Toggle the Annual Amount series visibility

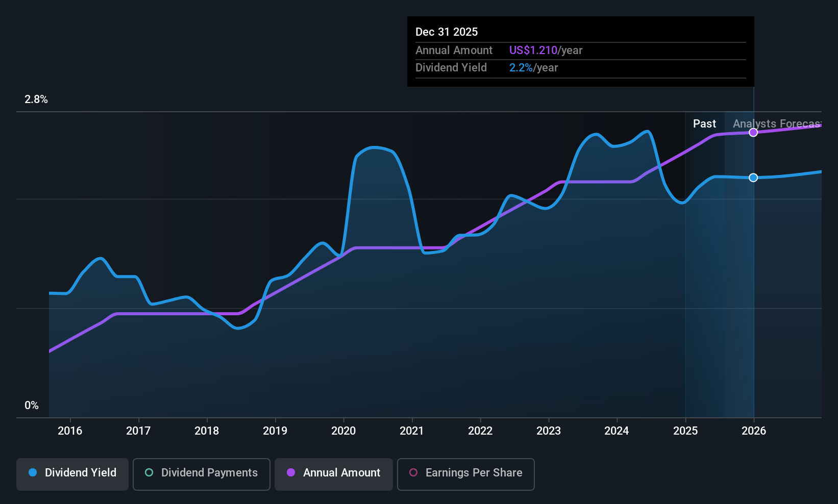333,474
